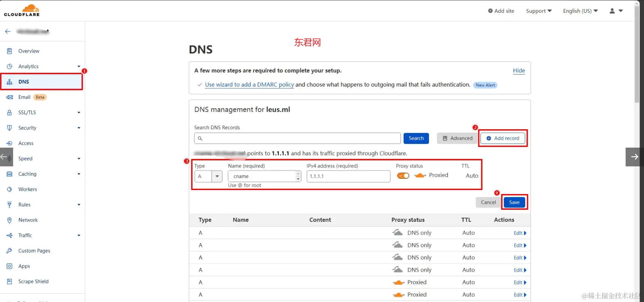Click the gray cloud in first DNS only row
The width and height of the screenshot is (644, 302).
(x=398, y=233)
